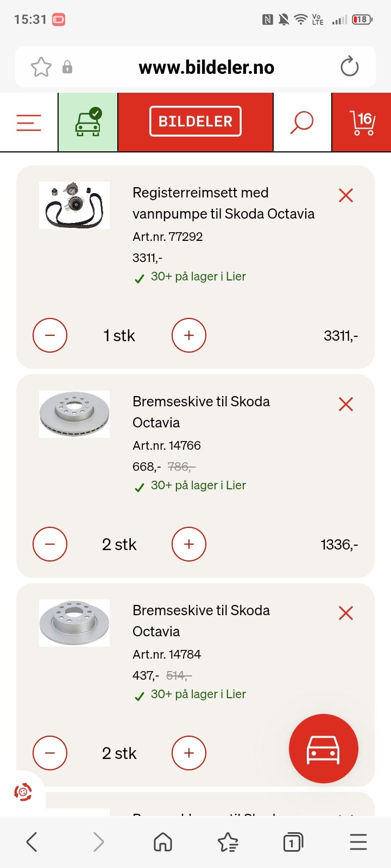Reload the page in the browser

[x=349, y=67]
